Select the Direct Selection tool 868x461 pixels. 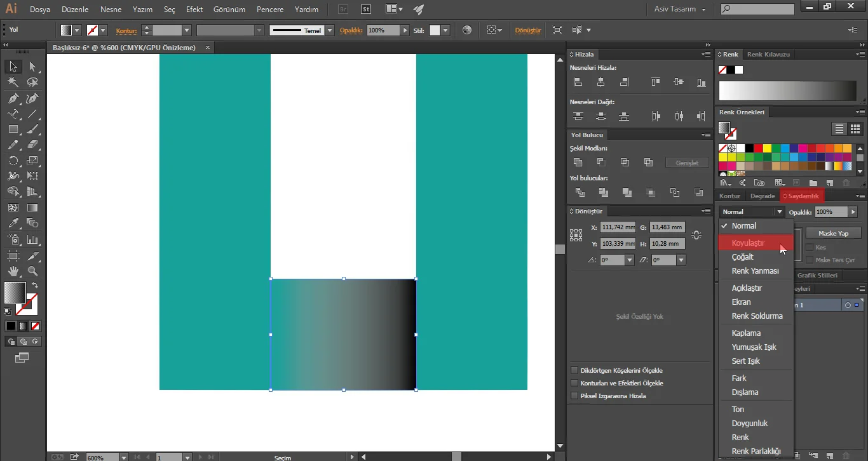[x=32, y=67]
